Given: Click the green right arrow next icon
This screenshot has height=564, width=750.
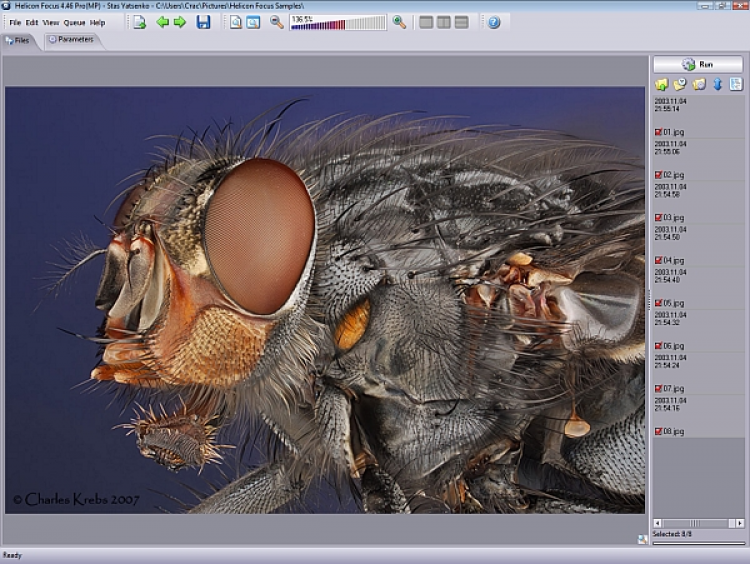Looking at the screenshot, I should pos(180,22).
